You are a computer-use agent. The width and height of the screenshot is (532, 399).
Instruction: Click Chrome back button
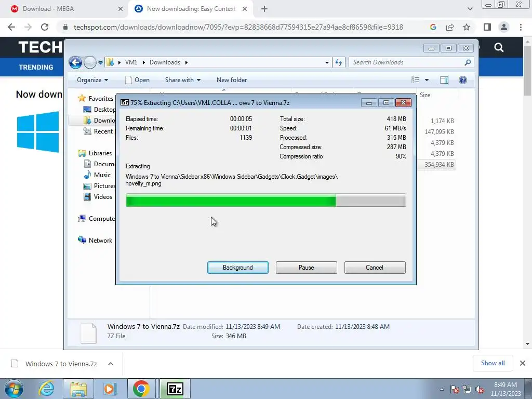point(11,27)
